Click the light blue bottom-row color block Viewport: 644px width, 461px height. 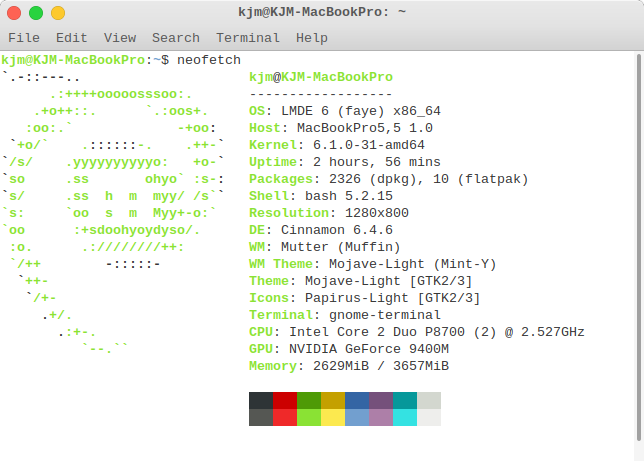point(357,417)
